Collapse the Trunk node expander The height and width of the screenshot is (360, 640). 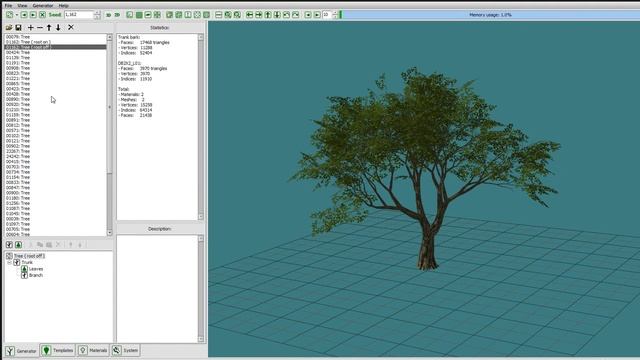coord(9,262)
